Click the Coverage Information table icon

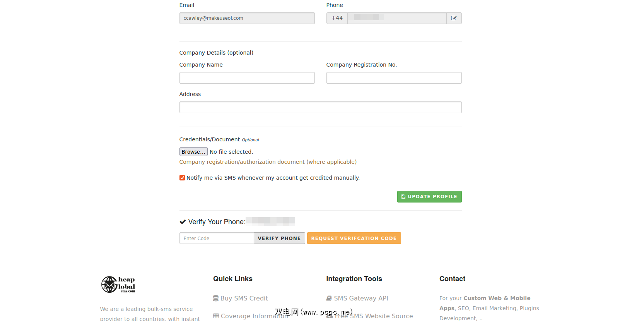point(216,316)
